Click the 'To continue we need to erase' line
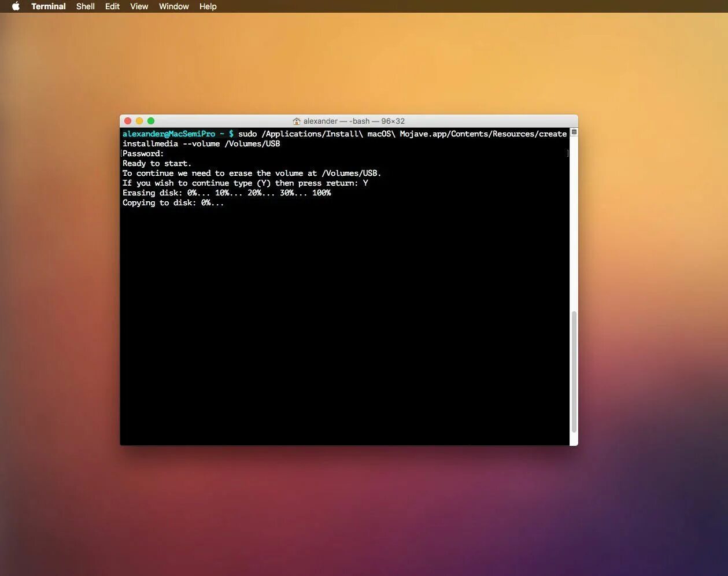 tap(252, 173)
